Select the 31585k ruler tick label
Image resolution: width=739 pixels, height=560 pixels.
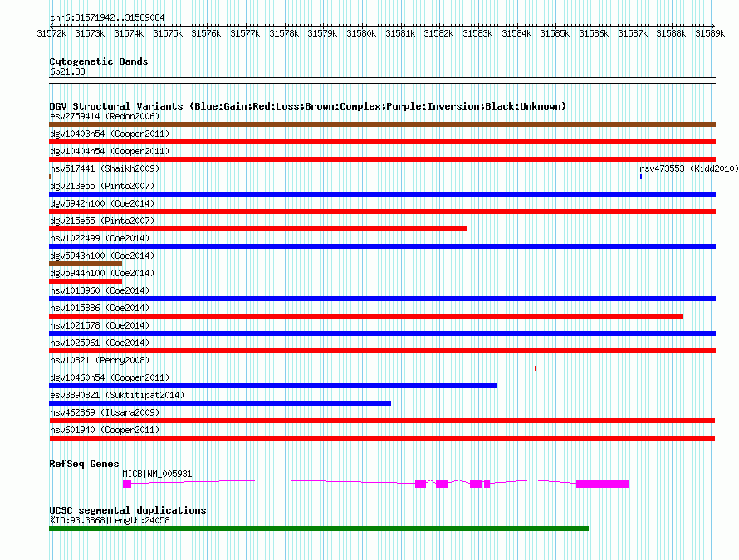click(x=555, y=33)
